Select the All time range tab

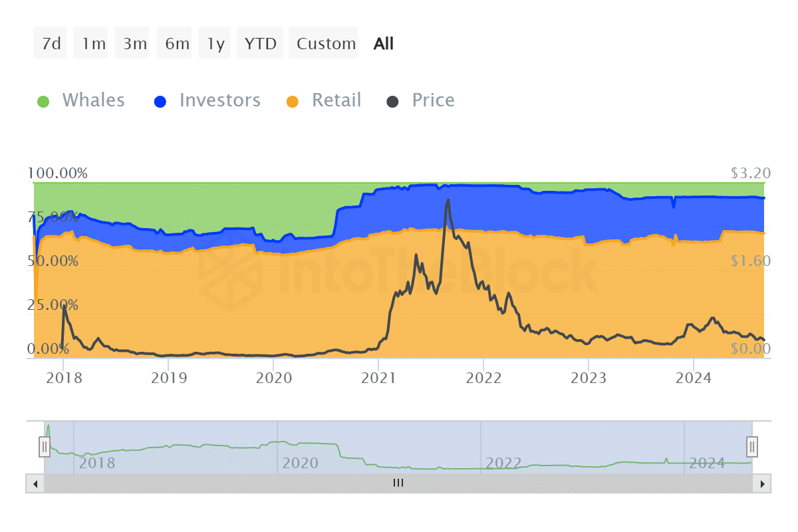[384, 43]
